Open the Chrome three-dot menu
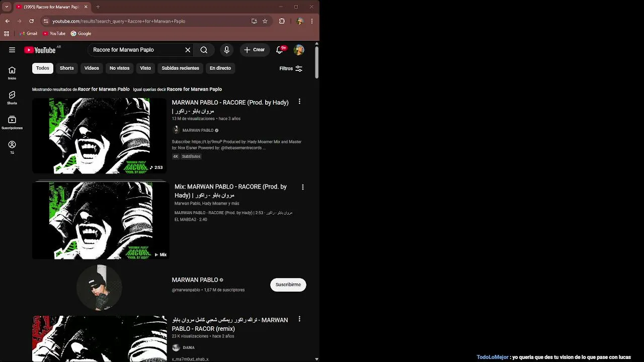The image size is (644, 362). point(312,21)
